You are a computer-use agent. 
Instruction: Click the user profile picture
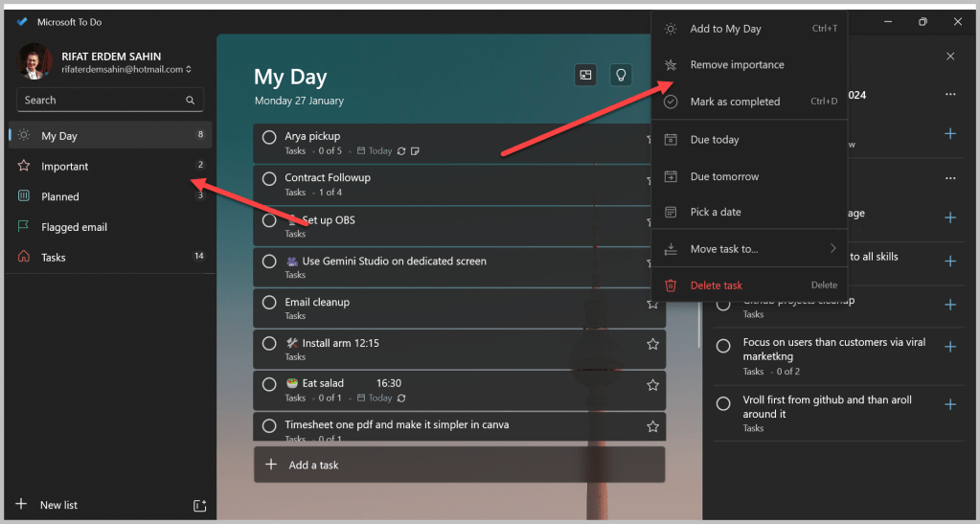pyautogui.click(x=35, y=61)
